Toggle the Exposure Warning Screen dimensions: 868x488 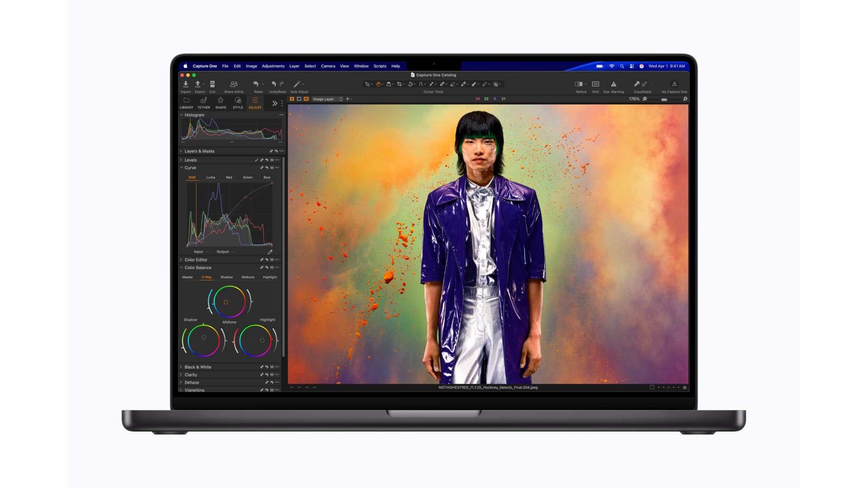coord(613,84)
